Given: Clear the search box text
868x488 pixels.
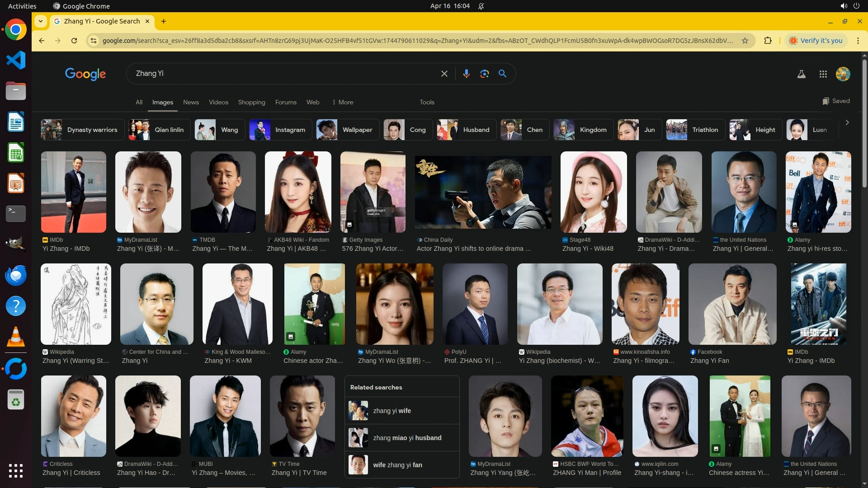Looking at the screenshot, I should tap(444, 74).
